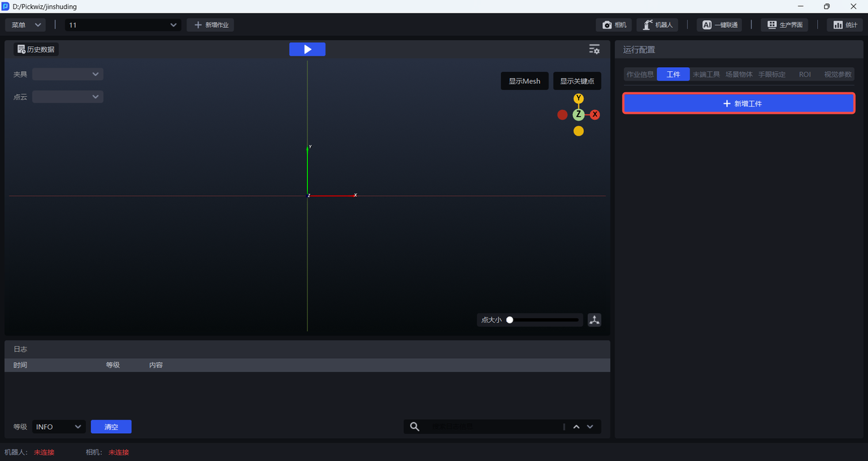This screenshot has width=868, height=461.
Task: Expand the 夹具 dropdown
Action: tap(68, 74)
